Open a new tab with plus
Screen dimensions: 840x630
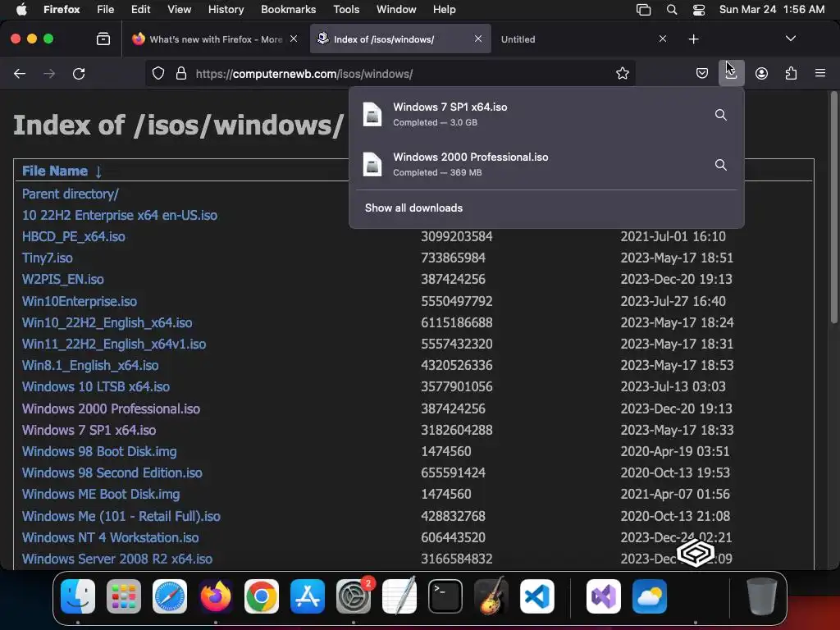click(x=693, y=39)
